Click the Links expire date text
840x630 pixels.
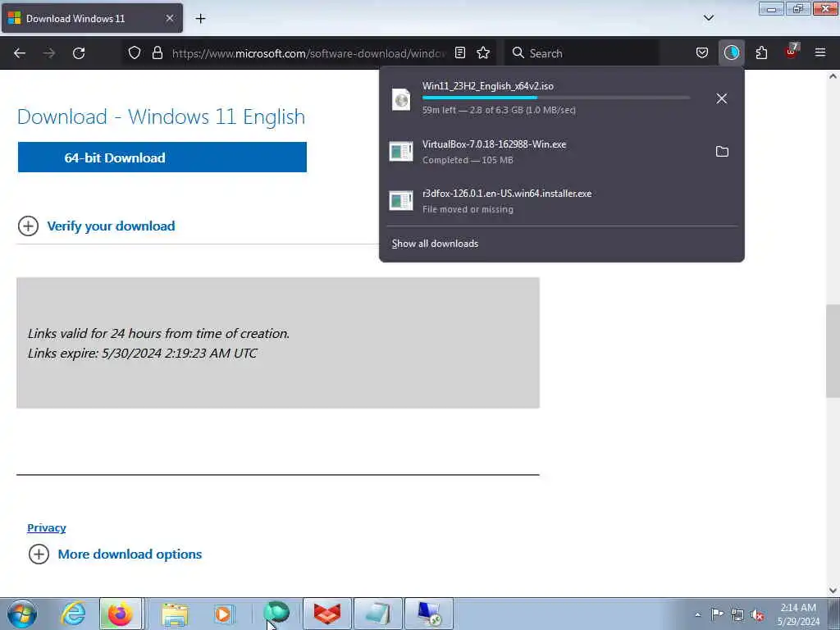tap(143, 353)
